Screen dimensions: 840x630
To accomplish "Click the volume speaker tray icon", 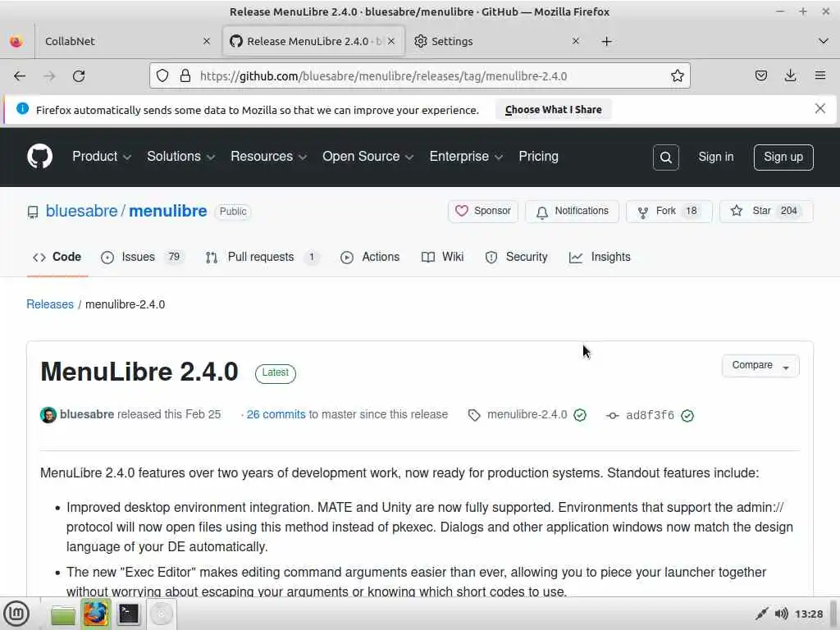I will tap(781, 614).
